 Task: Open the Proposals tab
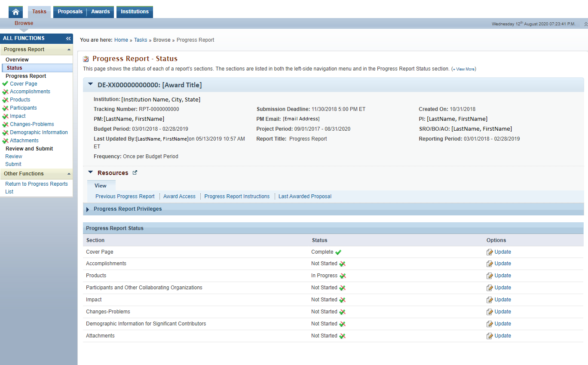70,12
